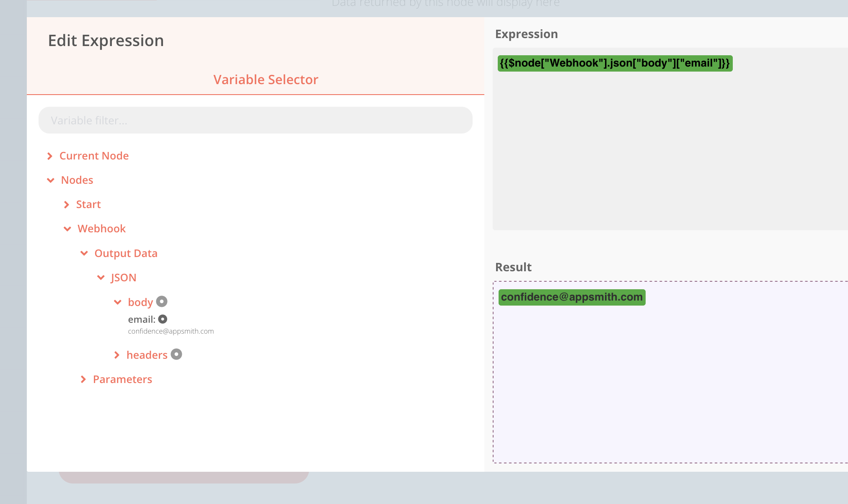Click the Variable Selector tab heading
Viewport: 848px width, 504px height.
[266, 80]
